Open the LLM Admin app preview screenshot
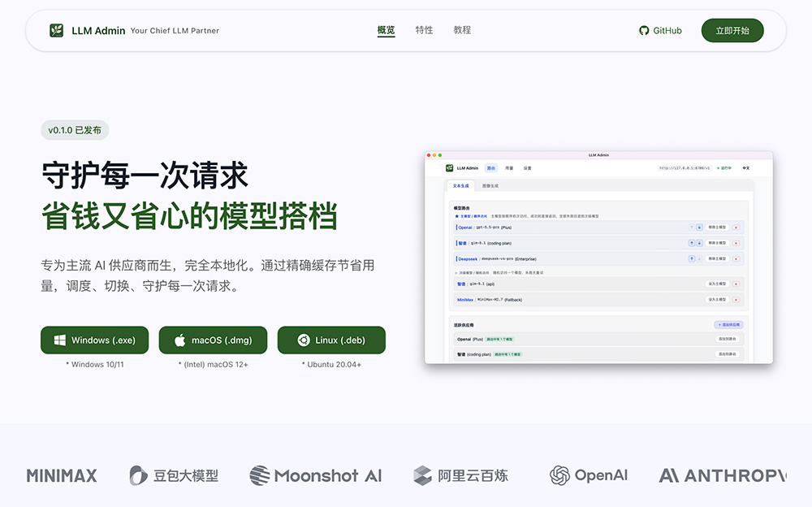 pos(598,258)
